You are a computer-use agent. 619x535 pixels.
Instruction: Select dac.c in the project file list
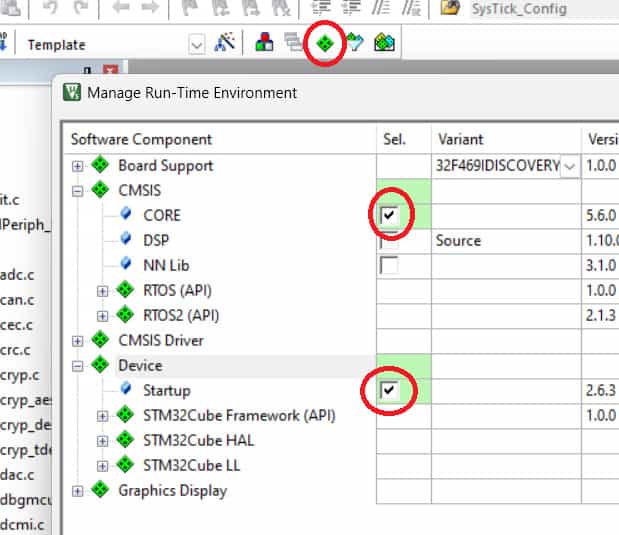pyautogui.click(x=17, y=475)
